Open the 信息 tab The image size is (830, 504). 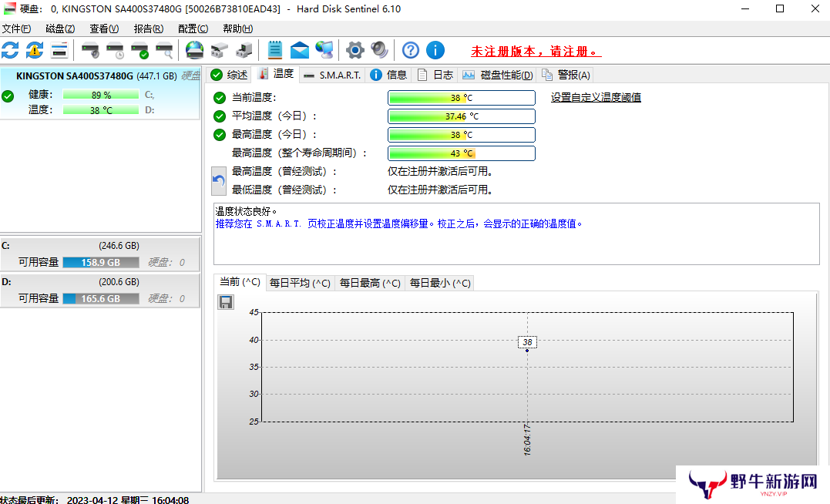[389, 76]
